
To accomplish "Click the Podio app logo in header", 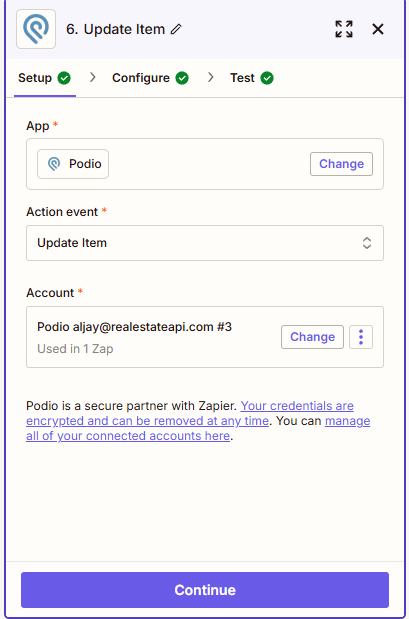I will coord(36,29).
